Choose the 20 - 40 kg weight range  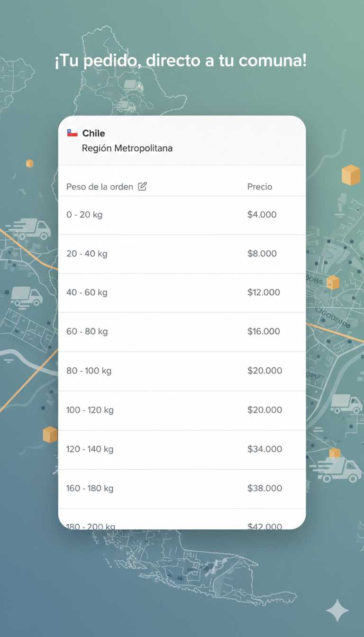pos(87,254)
